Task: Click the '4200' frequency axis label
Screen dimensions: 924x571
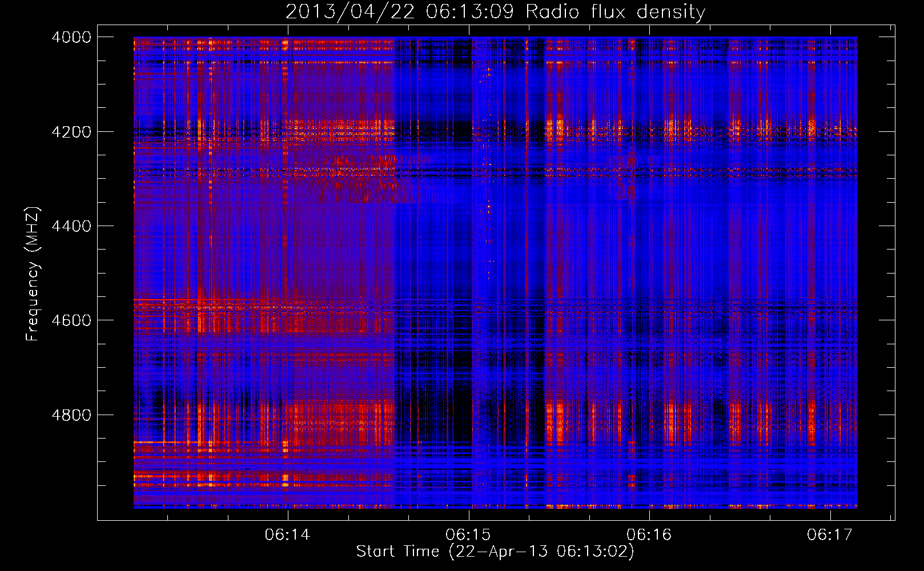Action: click(x=71, y=132)
